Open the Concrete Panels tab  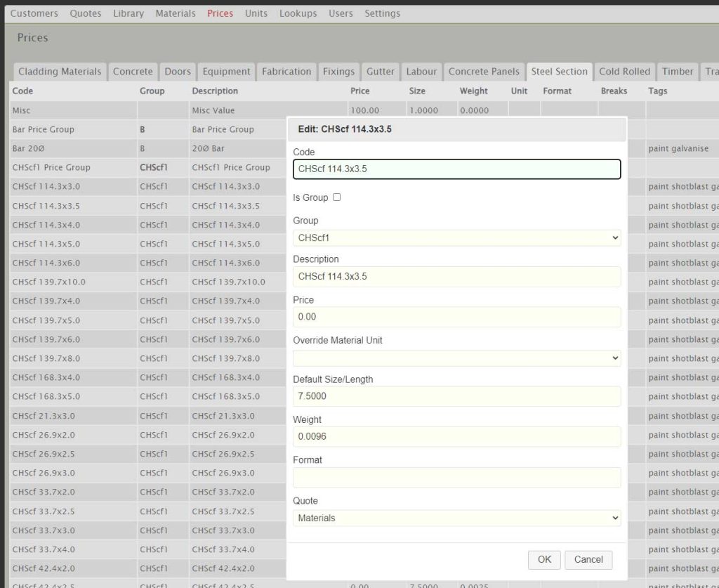point(484,72)
